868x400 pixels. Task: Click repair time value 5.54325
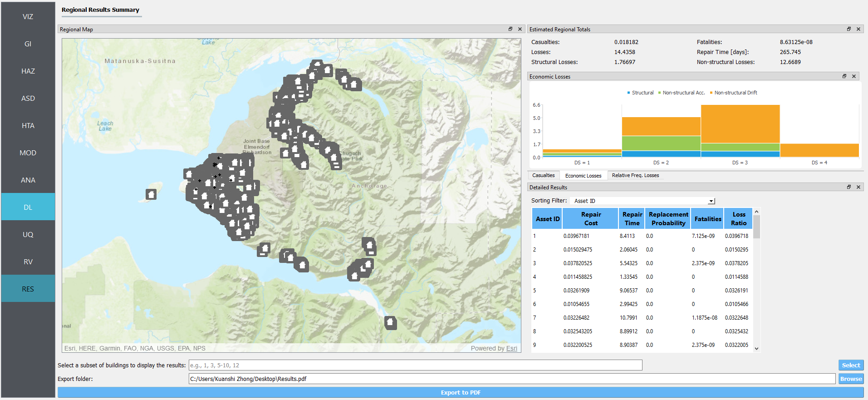click(x=628, y=263)
